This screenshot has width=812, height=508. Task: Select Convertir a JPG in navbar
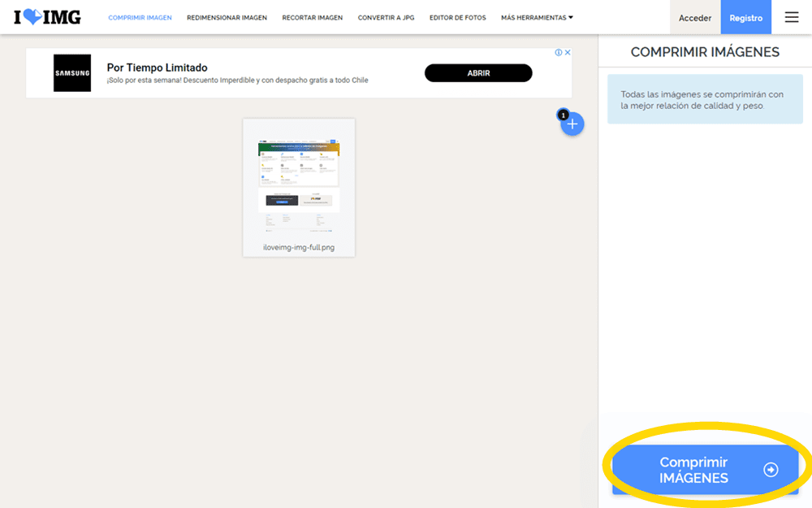[386, 18]
